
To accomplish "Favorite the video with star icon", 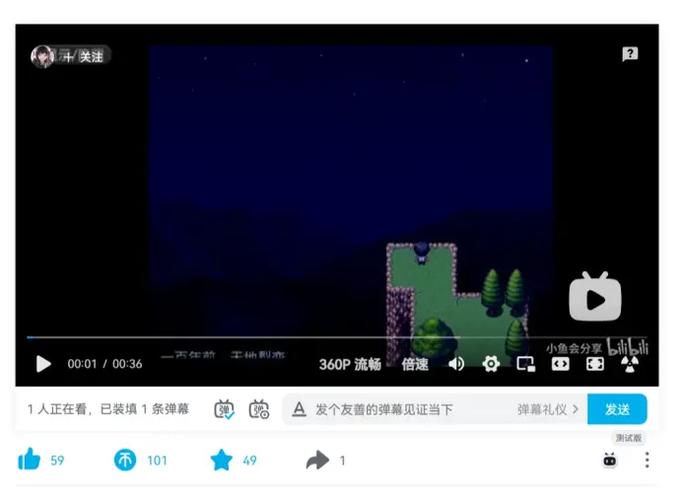I will pos(221,460).
